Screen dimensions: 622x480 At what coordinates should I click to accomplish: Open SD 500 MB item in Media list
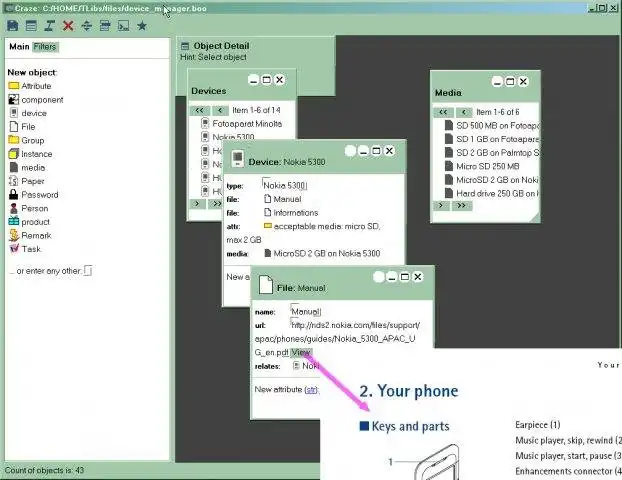(x=491, y=125)
